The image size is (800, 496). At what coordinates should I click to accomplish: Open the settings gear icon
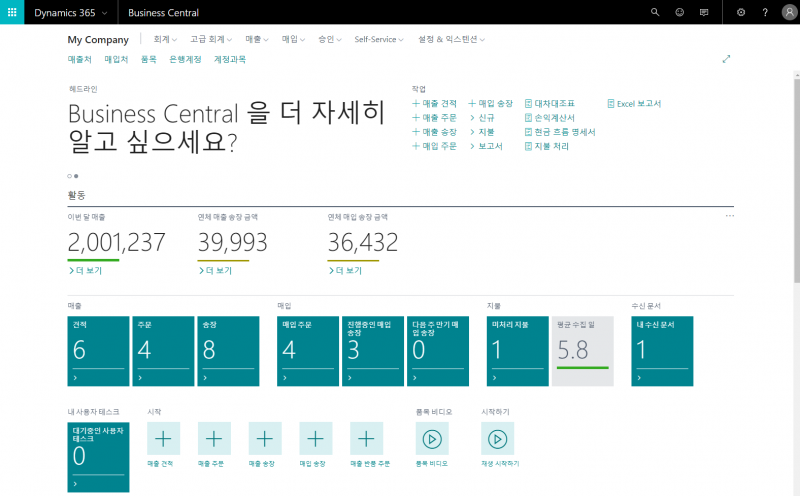(x=741, y=12)
